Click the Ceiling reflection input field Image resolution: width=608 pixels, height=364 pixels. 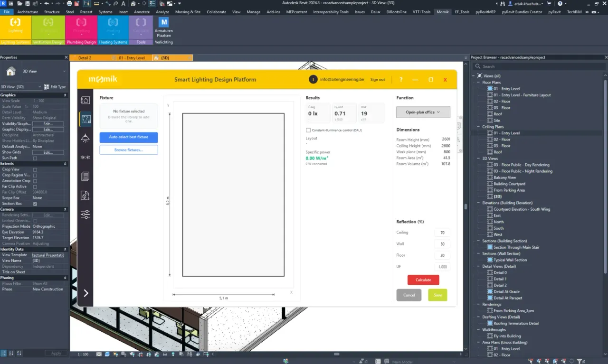tap(442, 233)
